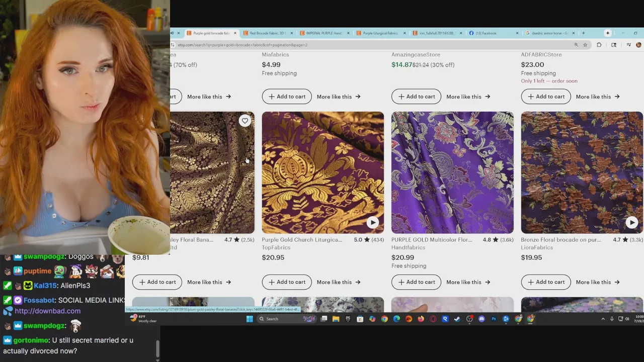Viewport: 644px width, 362px height.
Task: Expand hidden system tray icons chevron
Action: pos(603,319)
